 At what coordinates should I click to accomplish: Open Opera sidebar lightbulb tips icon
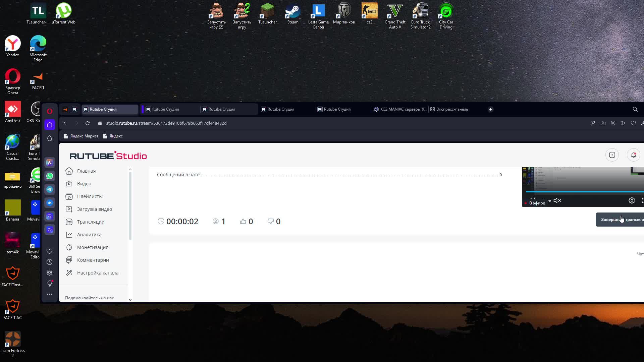(50, 284)
